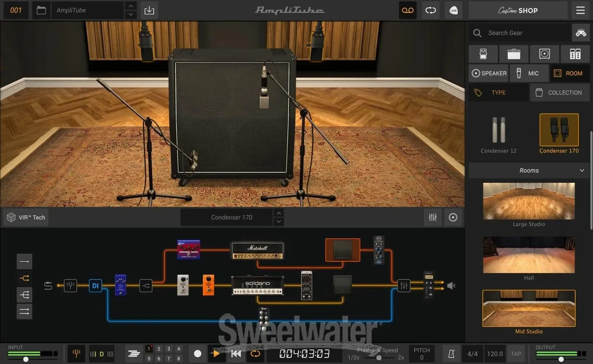Click the speaker circle icon beside mixer
The height and width of the screenshot is (364, 593).
[x=453, y=217]
